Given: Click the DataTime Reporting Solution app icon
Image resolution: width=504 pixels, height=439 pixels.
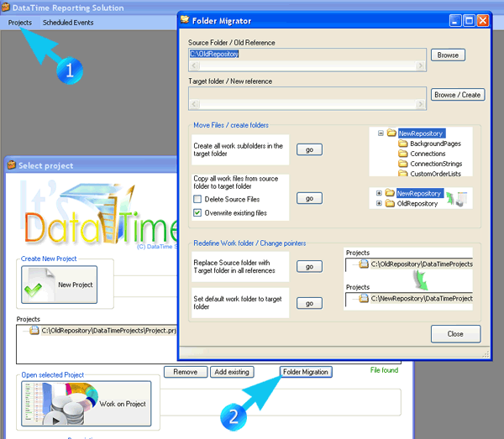Looking at the screenshot, I should pos(6,7).
